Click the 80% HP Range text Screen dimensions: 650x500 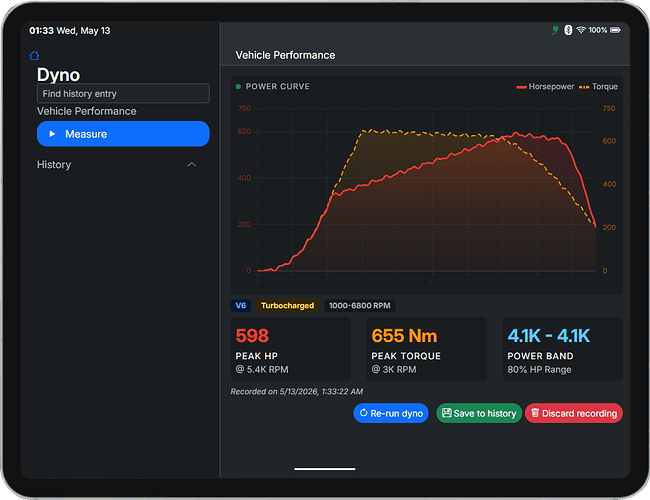(x=539, y=369)
